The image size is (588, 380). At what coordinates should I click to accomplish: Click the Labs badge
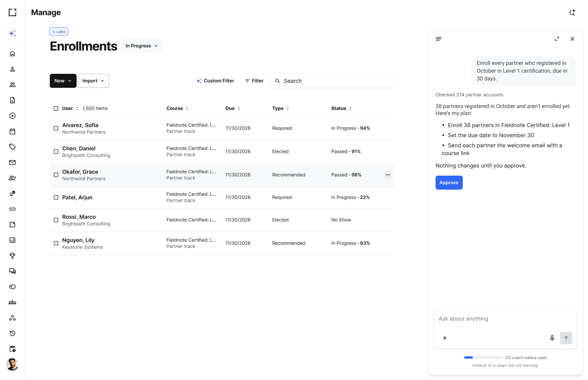(59, 32)
